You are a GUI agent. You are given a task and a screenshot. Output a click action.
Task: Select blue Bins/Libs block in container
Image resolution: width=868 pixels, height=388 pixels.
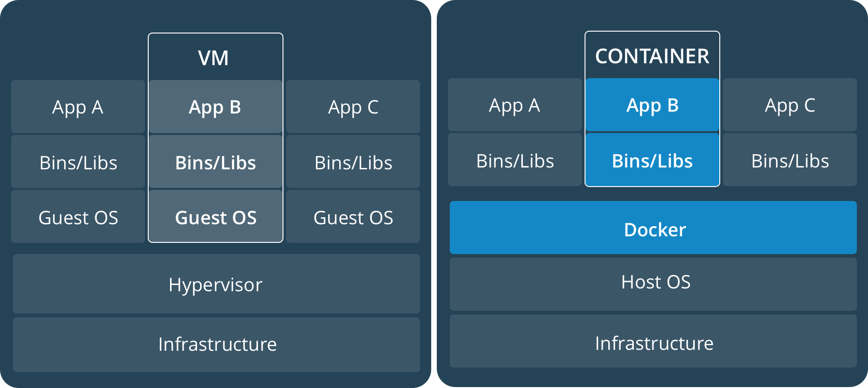[652, 160]
